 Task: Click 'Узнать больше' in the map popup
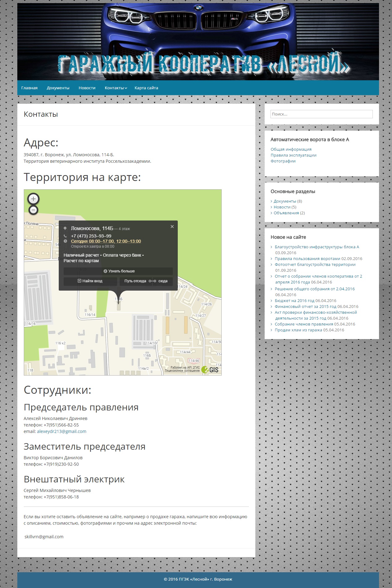(x=118, y=271)
